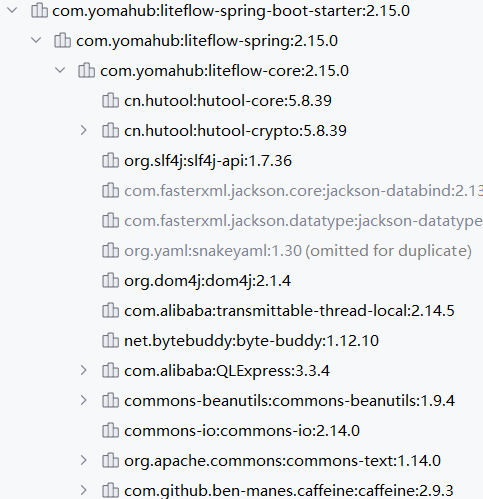The image size is (483, 499).
Task: Click library icon beside slf4j-api:1.7.36
Action: point(110,160)
